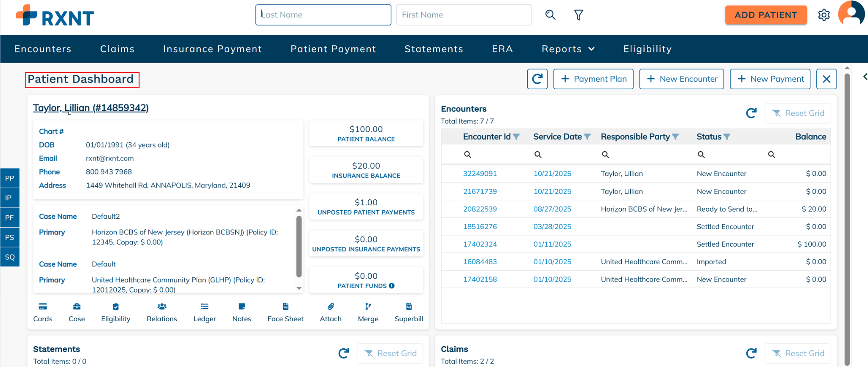Click the settings gear icon
868x367 pixels.
tap(823, 15)
